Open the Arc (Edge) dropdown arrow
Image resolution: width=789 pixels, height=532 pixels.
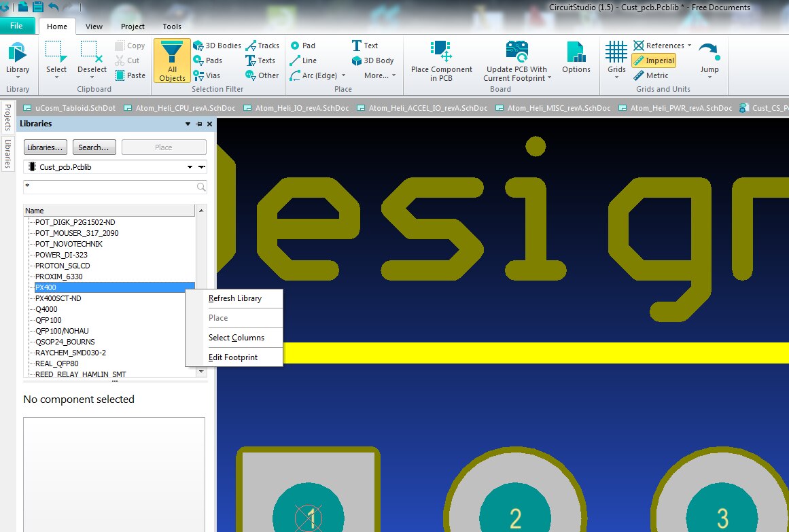pyautogui.click(x=343, y=76)
